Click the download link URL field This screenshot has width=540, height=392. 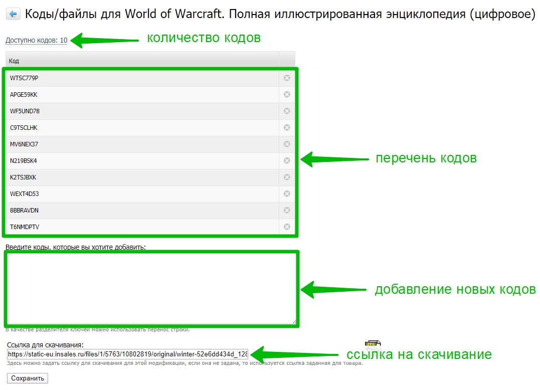127,354
